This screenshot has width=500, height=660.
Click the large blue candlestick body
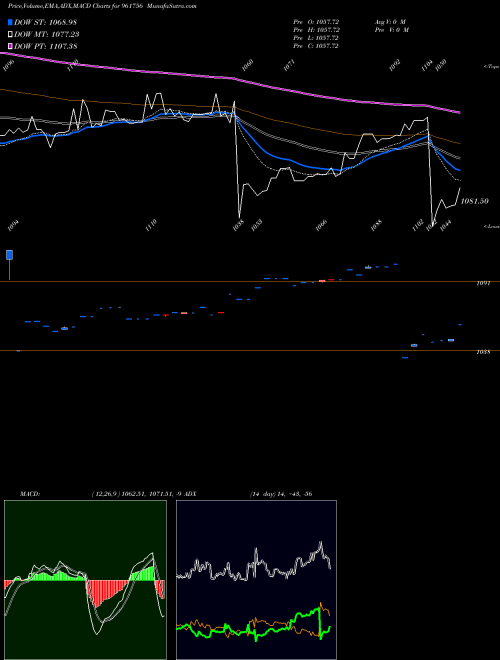pyautogui.click(x=9, y=255)
